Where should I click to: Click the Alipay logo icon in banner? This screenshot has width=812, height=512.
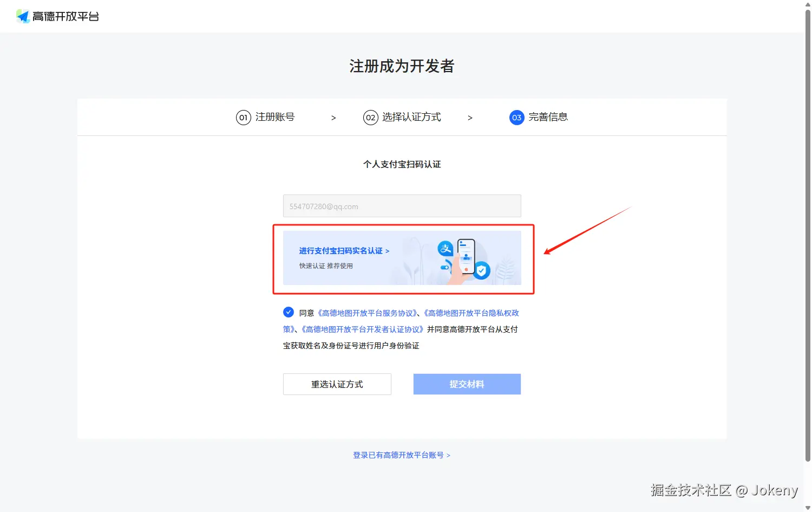(446, 249)
